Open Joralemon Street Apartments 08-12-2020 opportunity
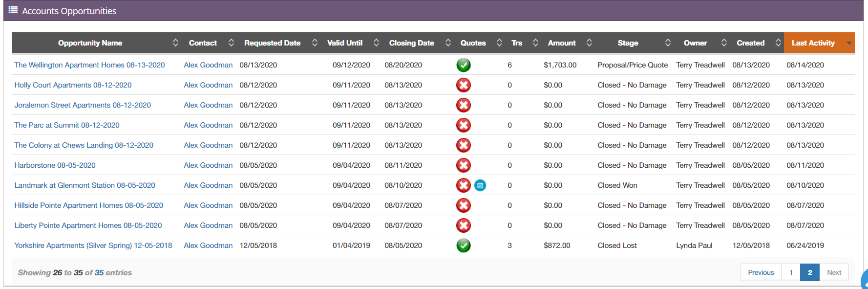This screenshot has width=868, height=289. [x=83, y=105]
